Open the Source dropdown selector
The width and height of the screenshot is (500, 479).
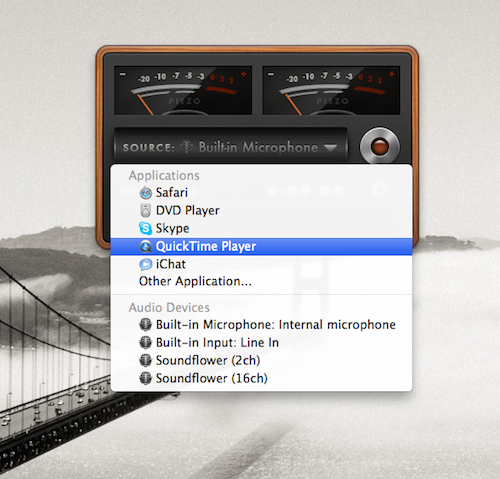[231, 146]
